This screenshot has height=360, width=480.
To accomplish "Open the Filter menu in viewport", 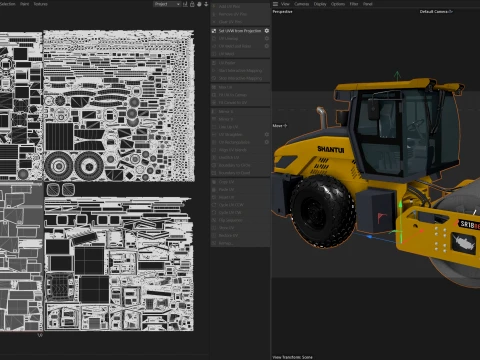I will click(354, 4).
